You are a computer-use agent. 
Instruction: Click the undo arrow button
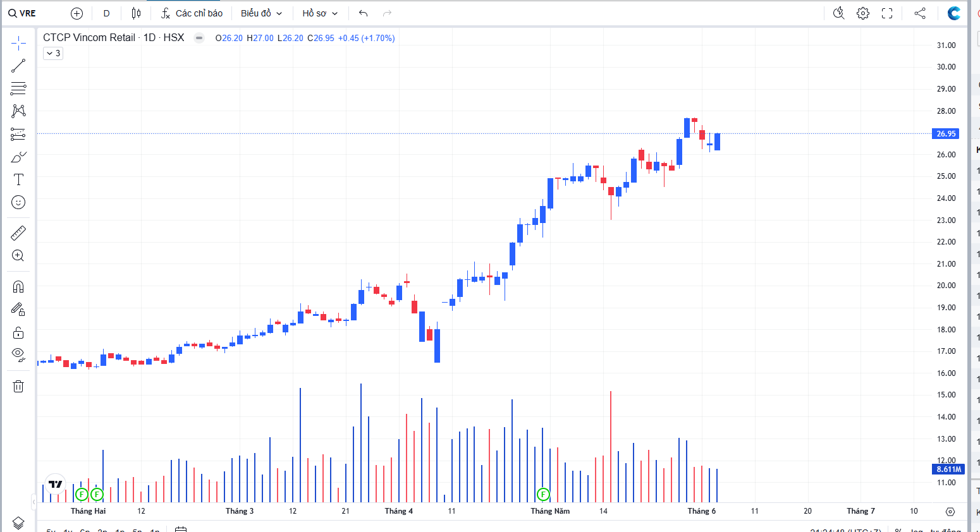(363, 13)
